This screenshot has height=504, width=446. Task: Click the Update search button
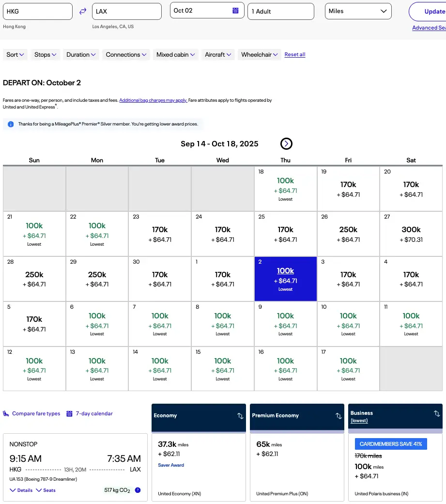(x=429, y=12)
